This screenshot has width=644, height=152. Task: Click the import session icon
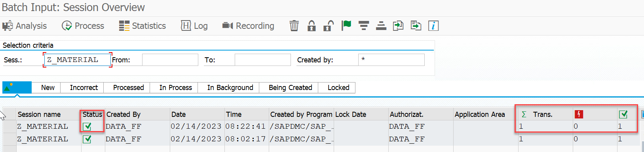click(x=398, y=26)
